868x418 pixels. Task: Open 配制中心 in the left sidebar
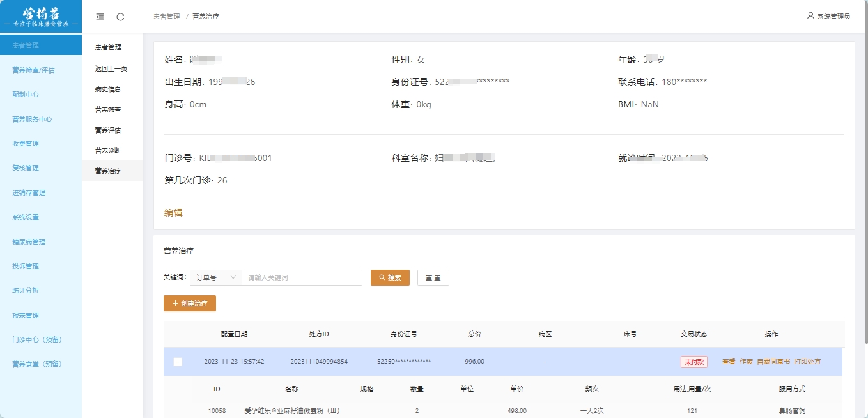pyautogui.click(x=26, y=95)
